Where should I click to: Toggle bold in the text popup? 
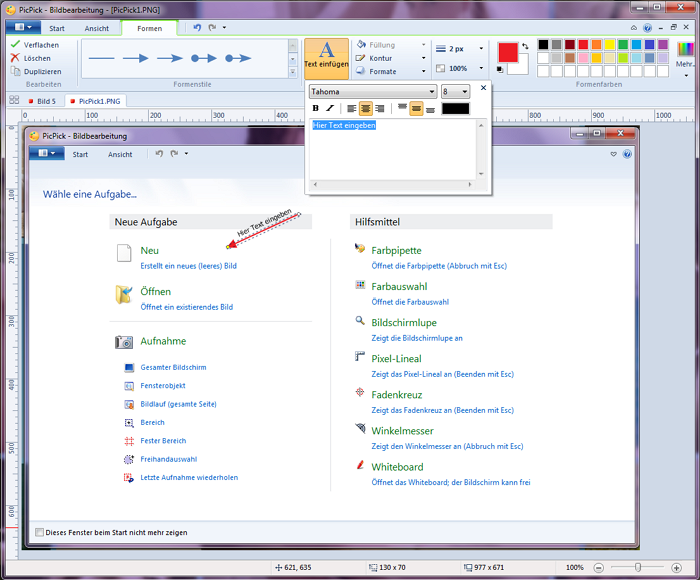(x=316, y=108)
